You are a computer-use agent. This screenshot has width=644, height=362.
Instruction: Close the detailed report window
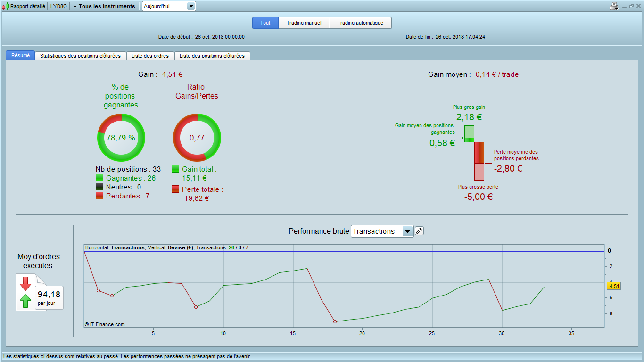click(638, 6)
